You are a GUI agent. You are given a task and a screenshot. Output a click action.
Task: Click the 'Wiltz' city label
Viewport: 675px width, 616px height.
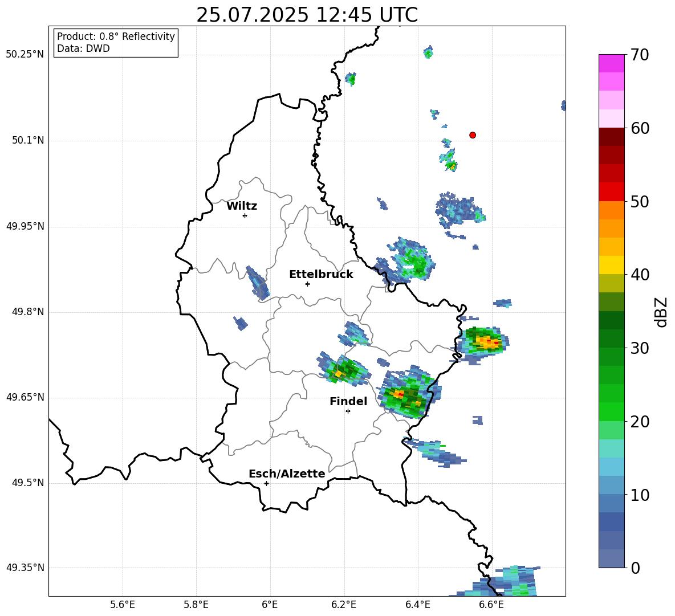pyautogui.click(x=242, y=206)
